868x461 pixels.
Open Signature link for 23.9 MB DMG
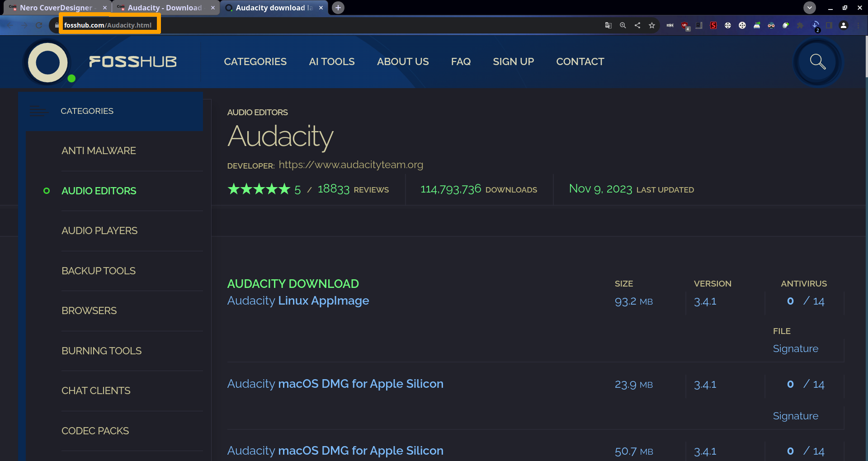coord(795,416)
